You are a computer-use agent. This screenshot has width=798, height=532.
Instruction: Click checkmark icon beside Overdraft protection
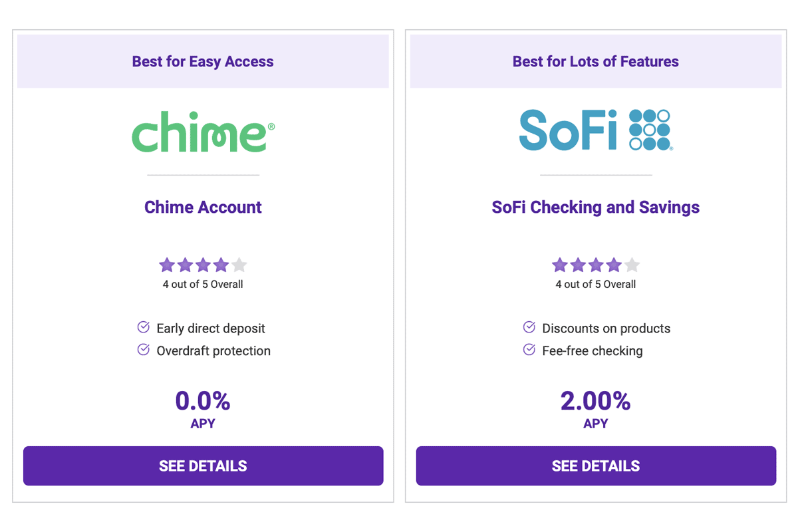pyautogui.click(x=143, y=350)
